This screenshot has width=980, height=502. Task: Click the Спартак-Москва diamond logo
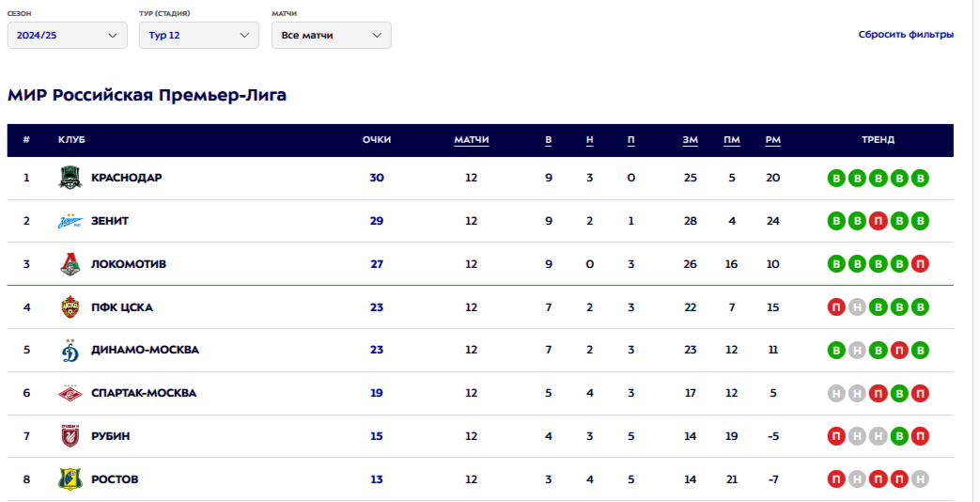[x=70, y=393]
